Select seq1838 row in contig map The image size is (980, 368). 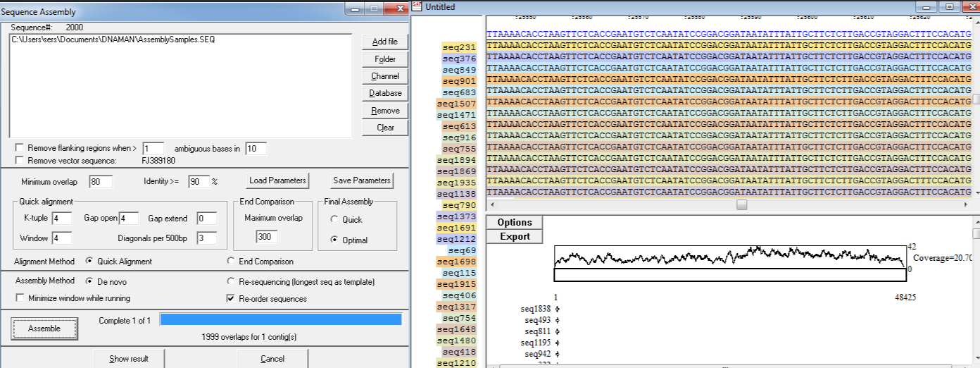pos(536,309)
